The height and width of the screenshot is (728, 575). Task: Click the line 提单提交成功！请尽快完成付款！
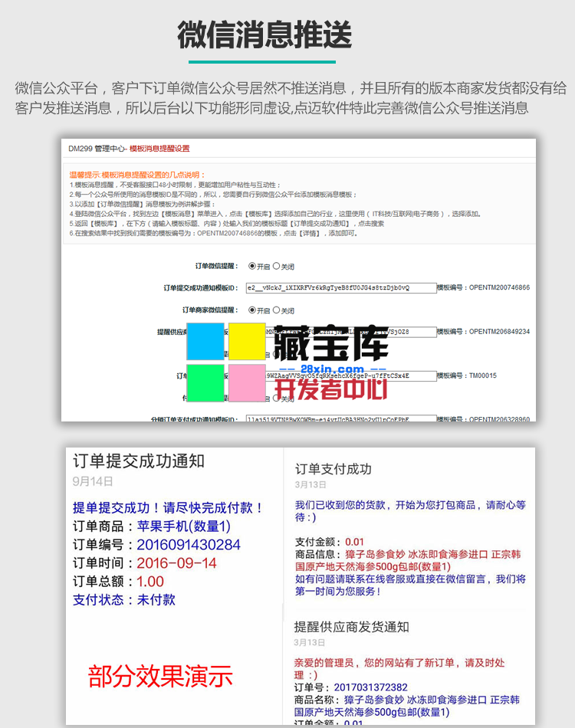coord(168,507)
